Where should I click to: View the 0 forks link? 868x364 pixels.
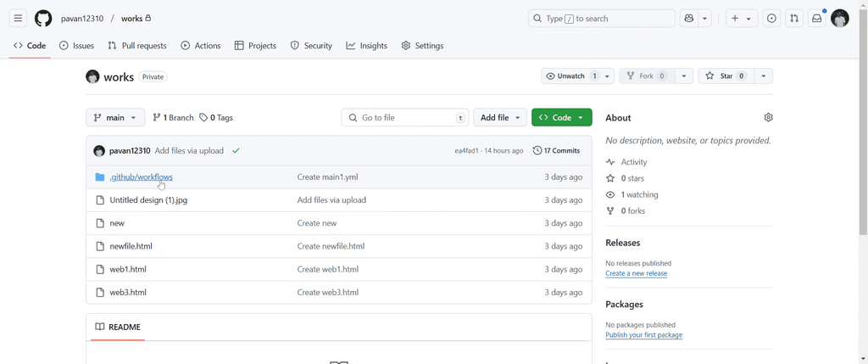click(626, 210)
